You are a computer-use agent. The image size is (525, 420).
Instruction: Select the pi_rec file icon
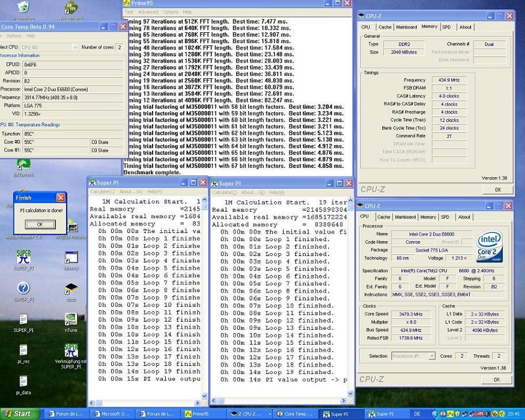pos(24,350)
